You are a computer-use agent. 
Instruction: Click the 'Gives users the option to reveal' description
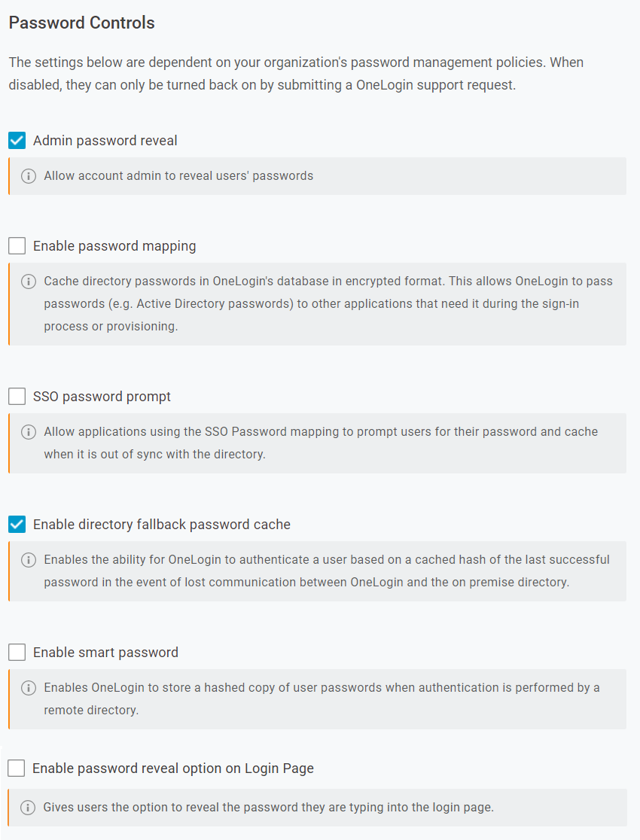coord(268,808)
